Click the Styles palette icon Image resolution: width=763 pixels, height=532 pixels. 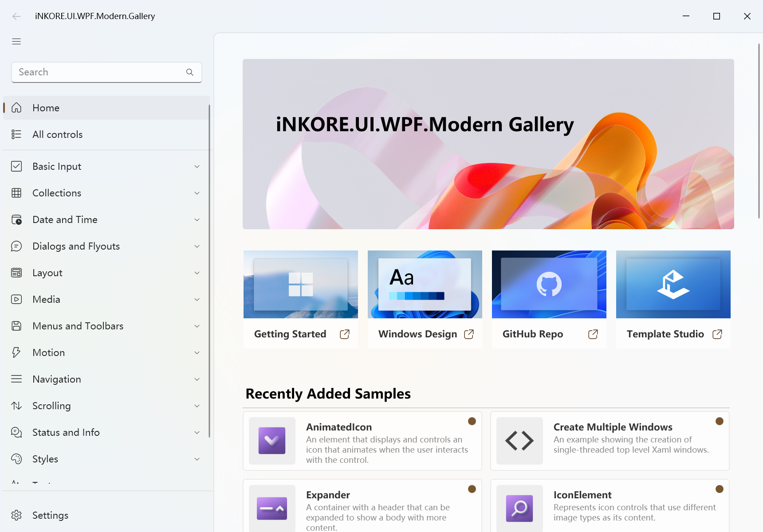pos(16,459)
